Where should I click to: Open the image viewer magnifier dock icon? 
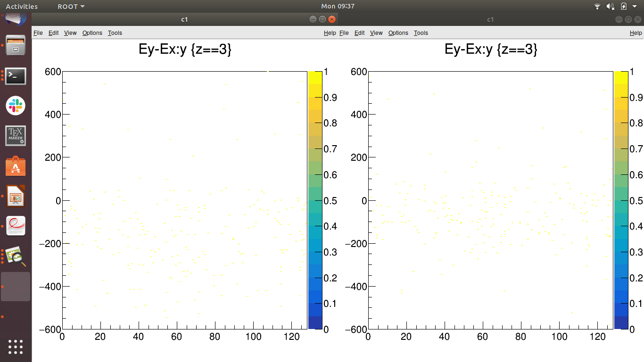[x=16, y=256]
